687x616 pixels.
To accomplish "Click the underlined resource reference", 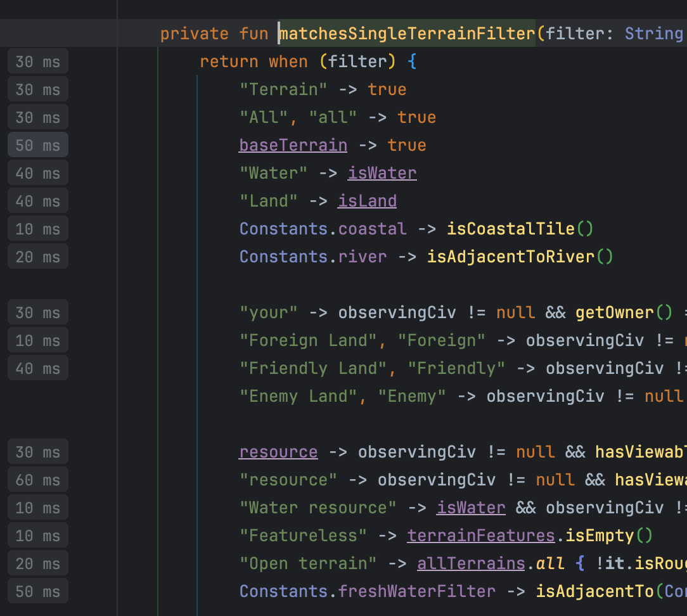I will click(x=278, y=451).
